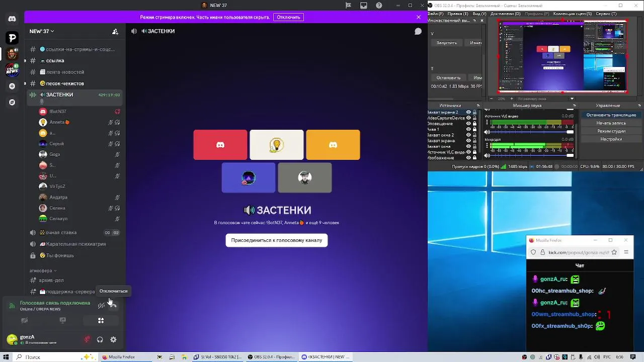Image resolution: width=644 pixels, height=362 pixels.
Task: Open voice connection signal quality icon
Action: (x=12, y=305)
